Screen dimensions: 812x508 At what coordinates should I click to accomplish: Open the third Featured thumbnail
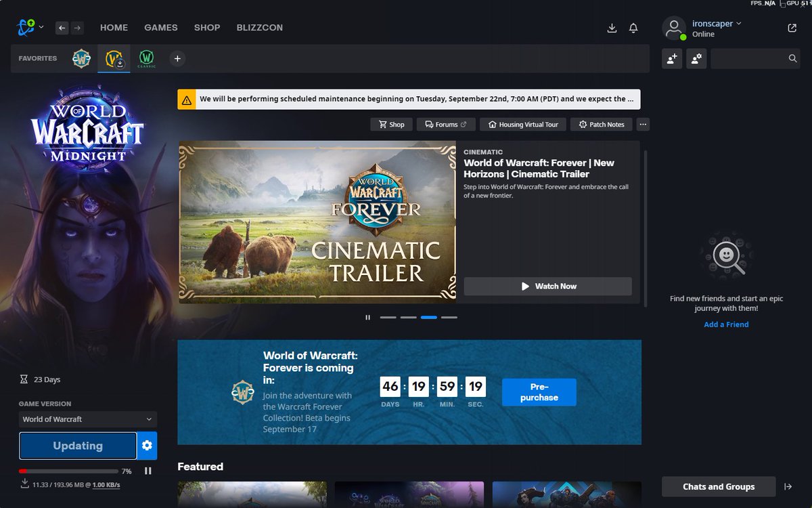click(567, 494)
